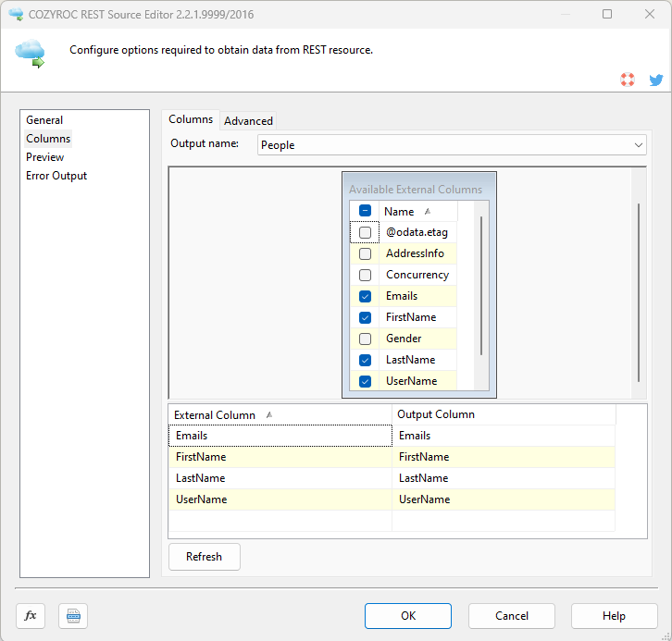Click the Output Column header
The width and height of the screenshot is (672, 641).
click(504, 414)
